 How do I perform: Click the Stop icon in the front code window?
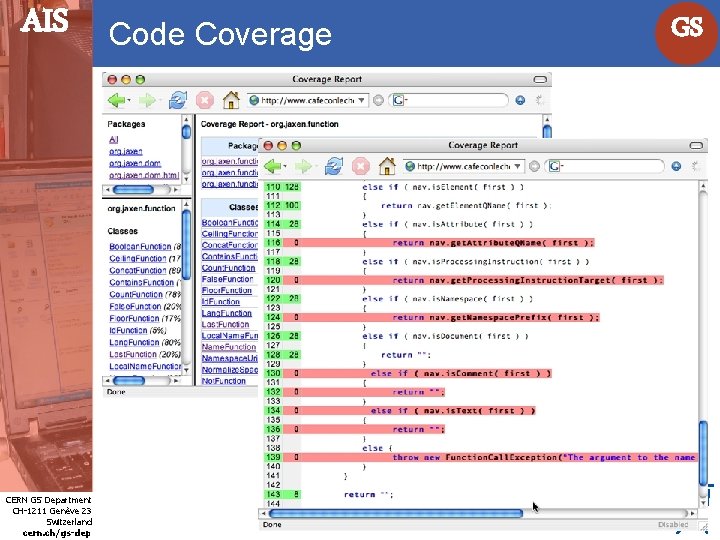[x=361, y=166]
